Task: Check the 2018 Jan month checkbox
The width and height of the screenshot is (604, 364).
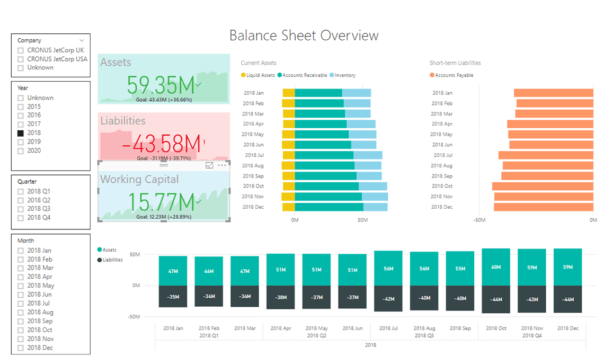Action: 21,251
